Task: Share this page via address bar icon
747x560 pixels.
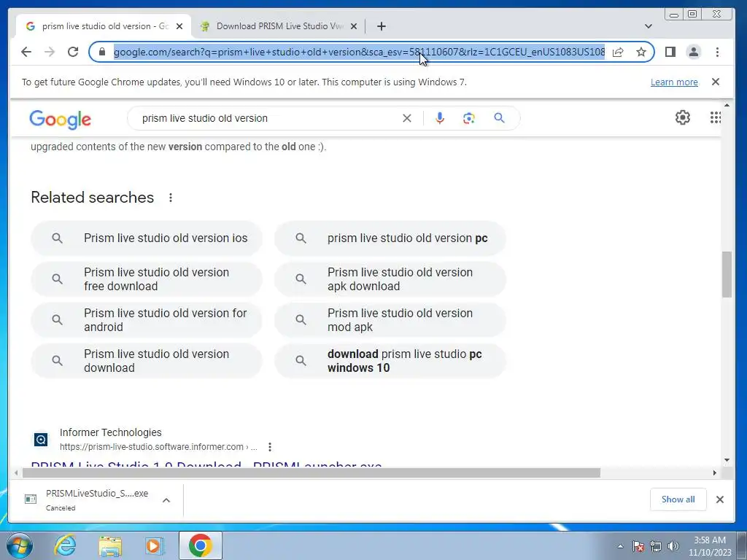Action: pyautogui.click(x=618, y=52)
